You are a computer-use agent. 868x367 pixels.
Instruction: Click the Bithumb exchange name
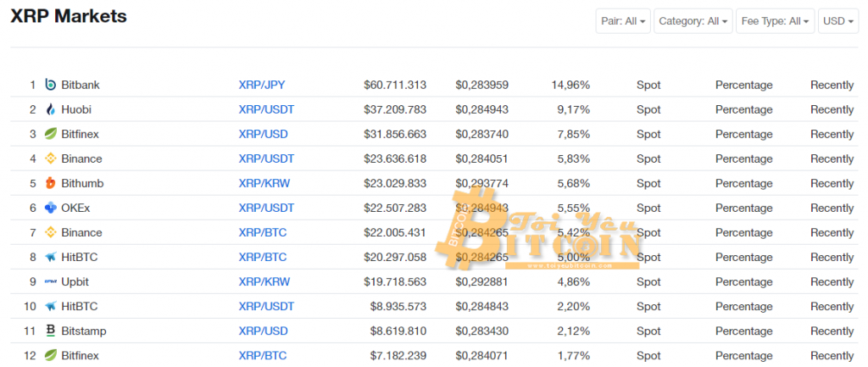click(82, 183)
